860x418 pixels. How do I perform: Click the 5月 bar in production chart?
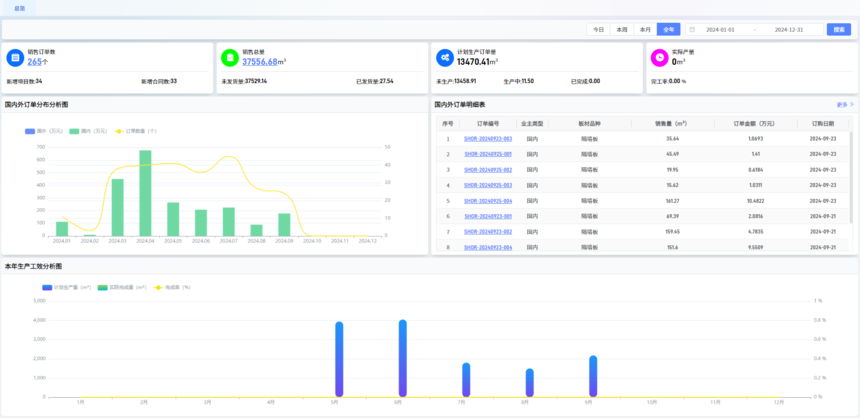click(x=339, y=359)
